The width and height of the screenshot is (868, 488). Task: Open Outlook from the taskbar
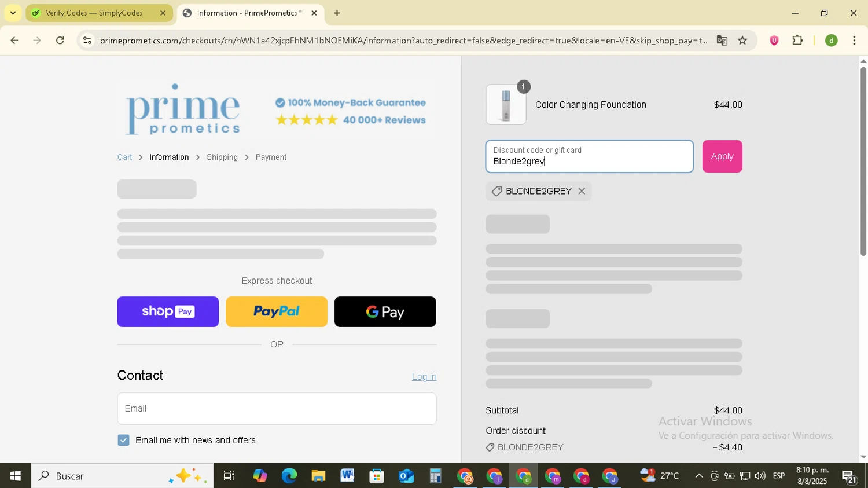[x=406, y=476]
